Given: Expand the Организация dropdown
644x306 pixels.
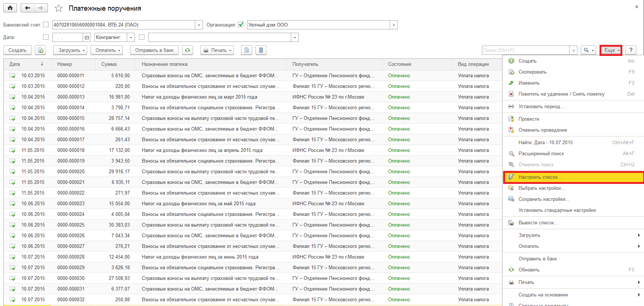Looking at the screenshot, I should 394,25.
